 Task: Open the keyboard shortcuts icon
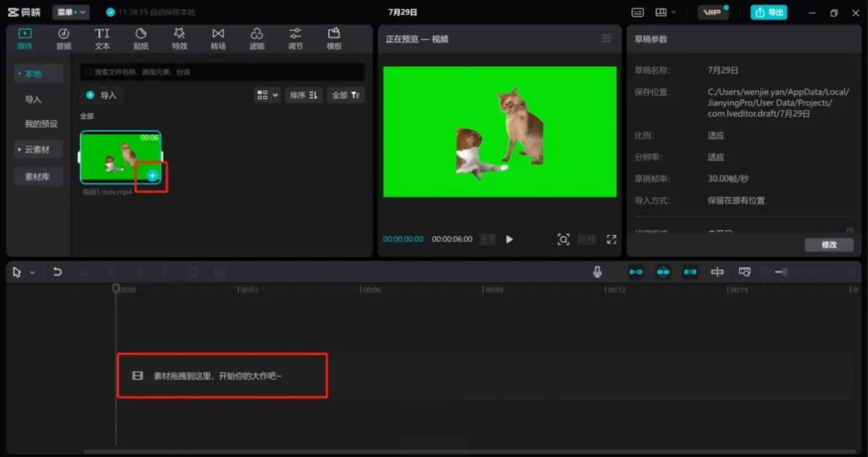click(x=638, y=12)
